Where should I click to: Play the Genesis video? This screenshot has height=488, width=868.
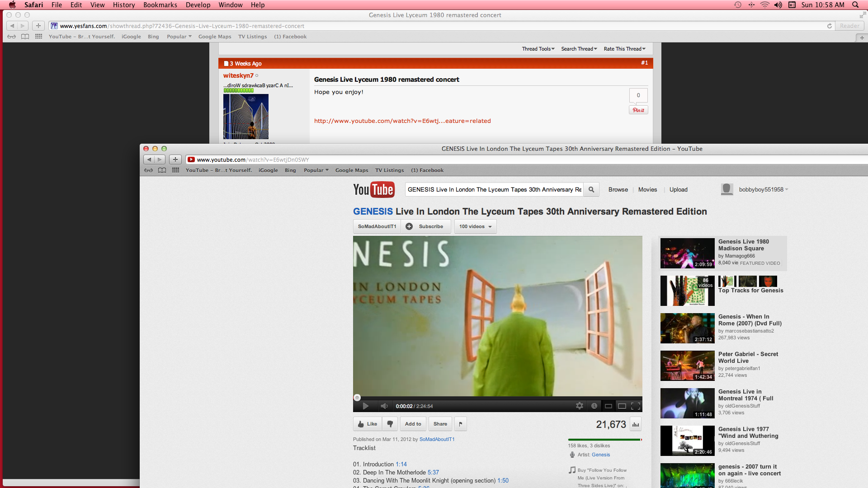point(365,406)
